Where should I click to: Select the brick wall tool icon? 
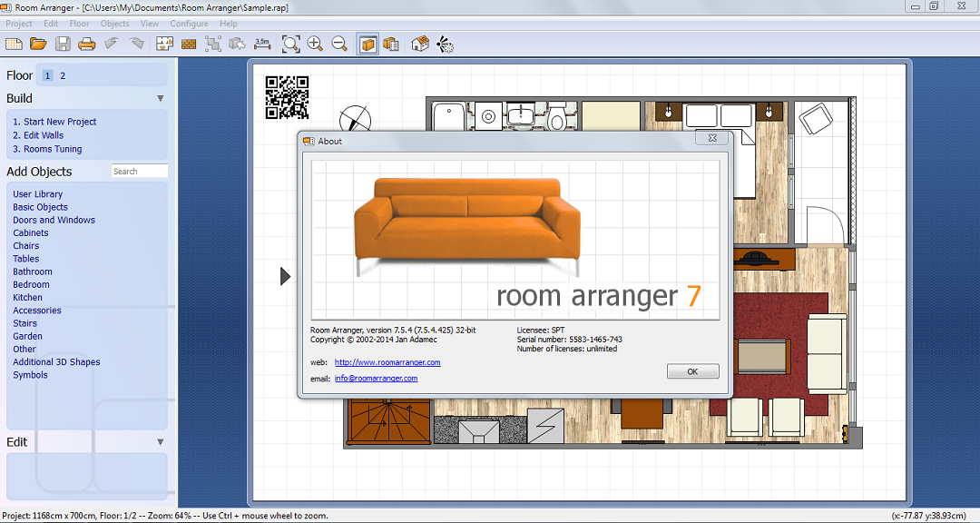pos(188,44)
